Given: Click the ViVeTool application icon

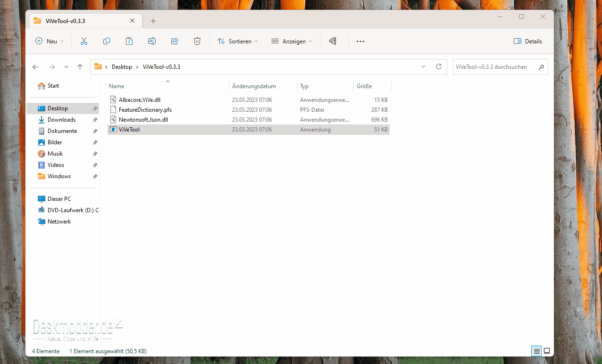Looking at the screenshot, I should (x=113, y=130).
